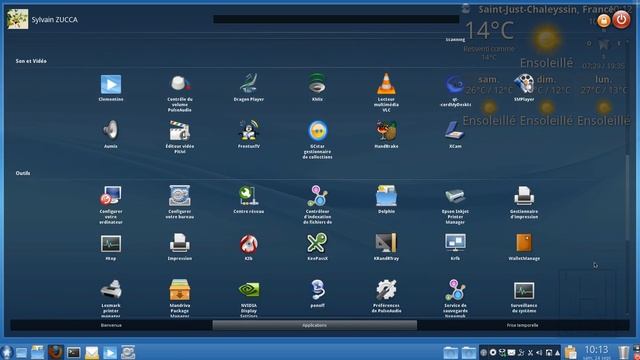This screenshot has width=640, height=360.
Task: Click the 14°C weather reading
Action: click(x=489, y=31)
